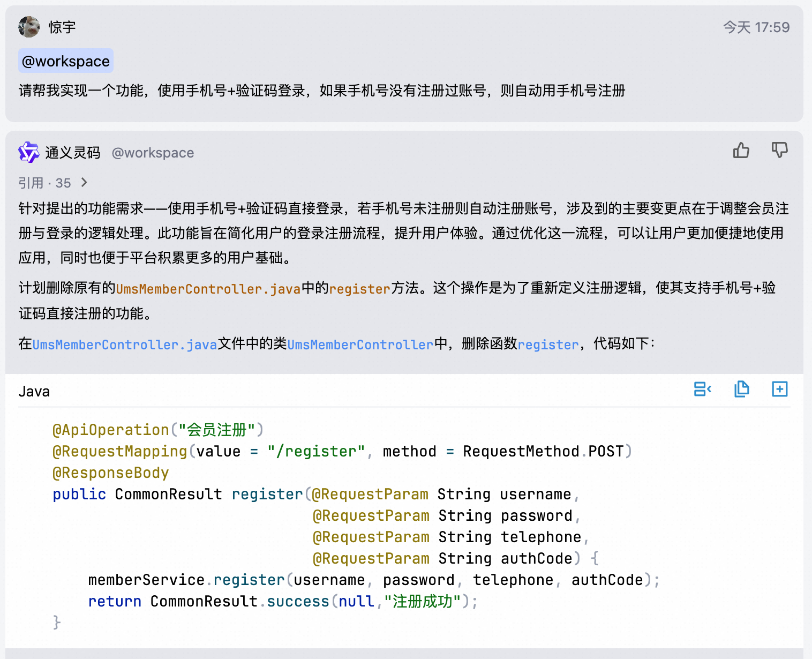The width and height of the screenshot is (812, 659).
Task: Click @workspace label beside 通义灵码
Action: [153, 153]
